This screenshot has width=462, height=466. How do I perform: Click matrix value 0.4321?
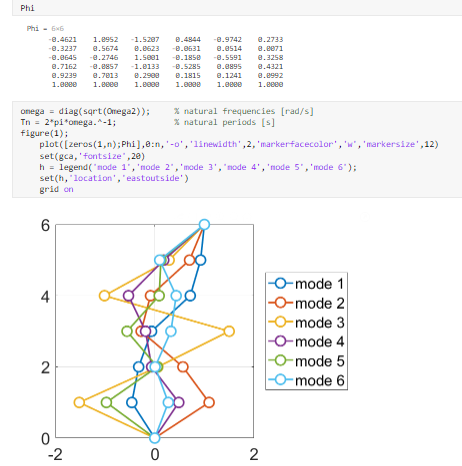270,66
